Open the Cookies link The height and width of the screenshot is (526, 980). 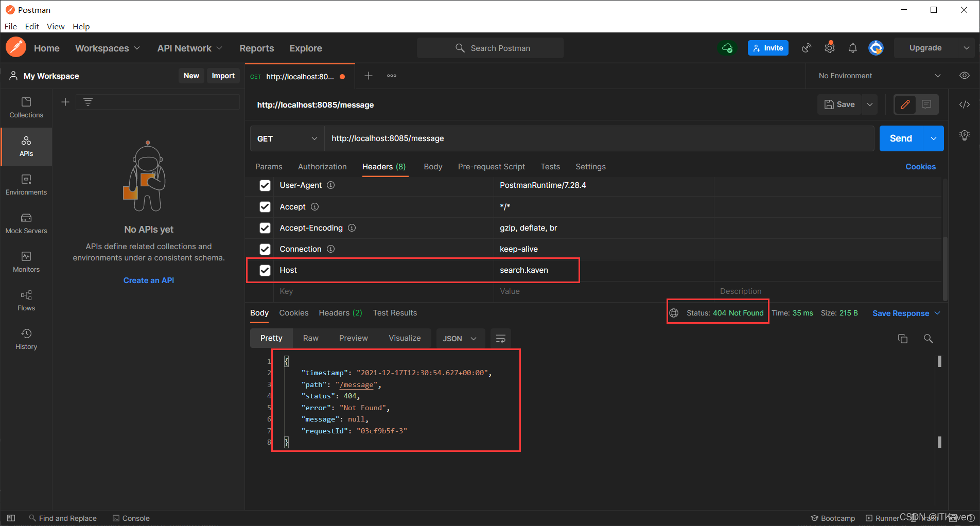920,167
